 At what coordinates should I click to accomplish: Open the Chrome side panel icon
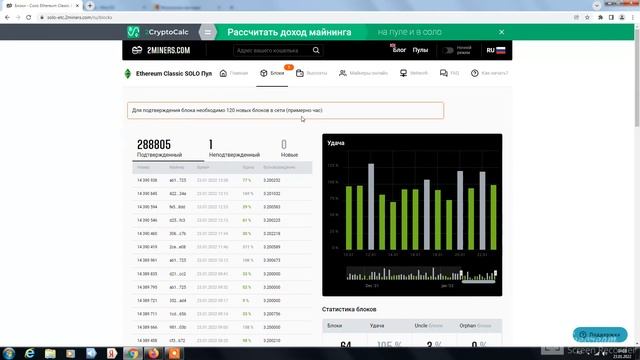tap(611, 18)
